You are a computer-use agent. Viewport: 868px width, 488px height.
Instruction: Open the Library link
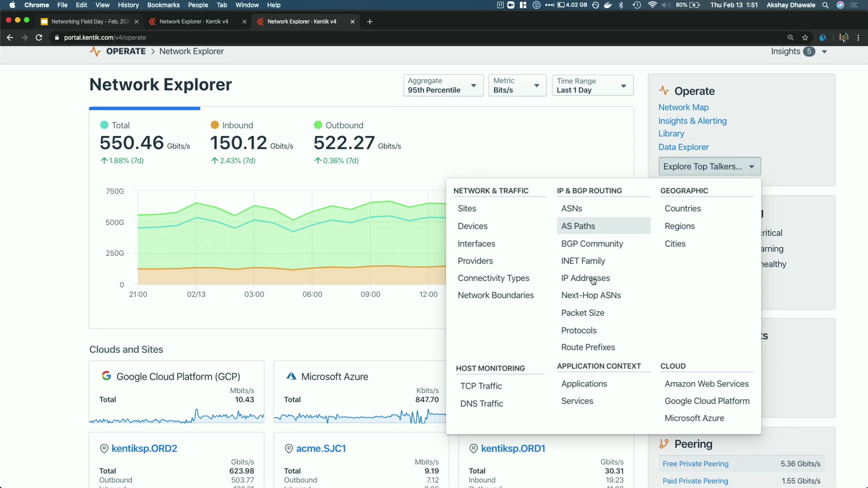click(671, 134)
